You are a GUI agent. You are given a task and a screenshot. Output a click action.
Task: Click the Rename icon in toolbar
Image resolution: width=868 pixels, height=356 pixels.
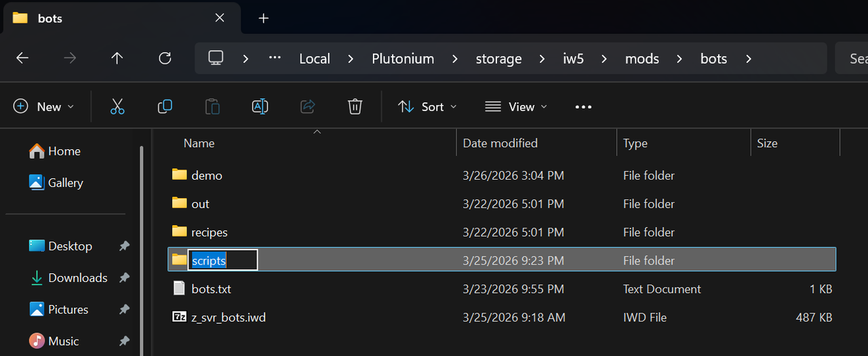click(260, 106)
